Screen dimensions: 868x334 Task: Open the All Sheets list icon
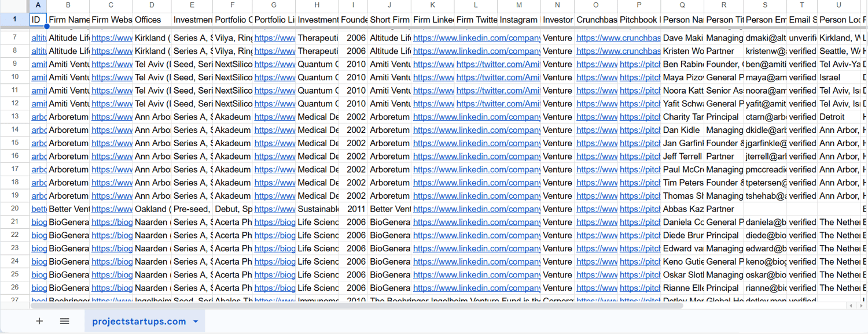(65, 321)
